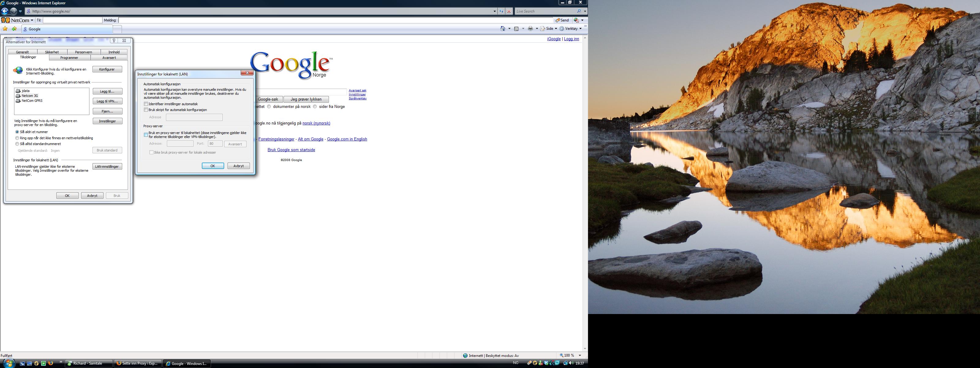The height and width of the screenshot is (368, 980).
Task: Select Netcom 3G in the connections list
Action: [x=30, y=96]
